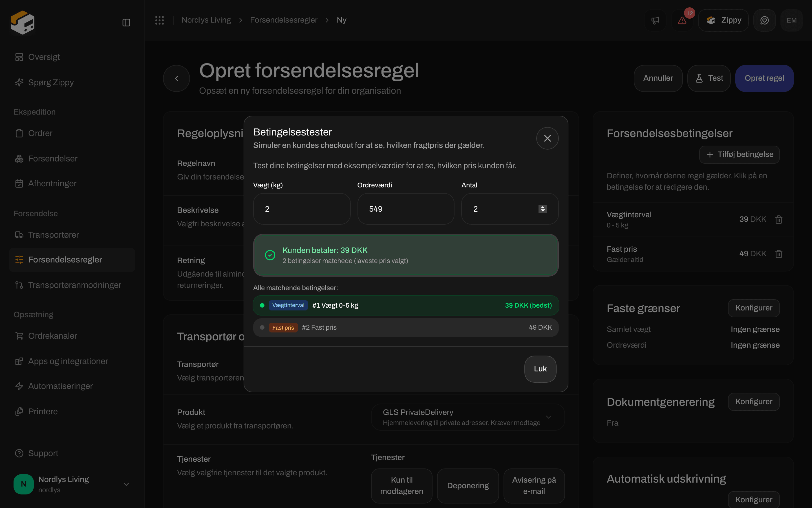Open the alerts warning icon with badge 12
Screen dimensions: 812x508
click(682, 21)
